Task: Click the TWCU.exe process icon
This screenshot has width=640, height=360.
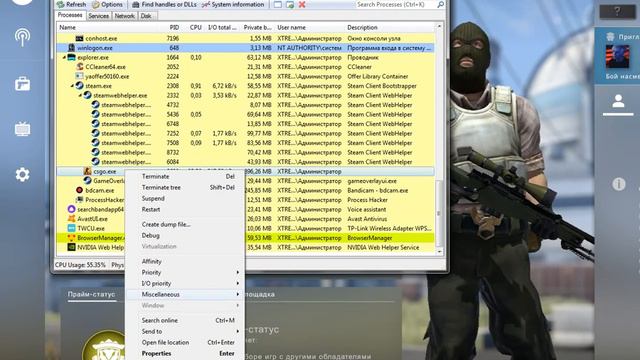Action: (x=71, y=228)
